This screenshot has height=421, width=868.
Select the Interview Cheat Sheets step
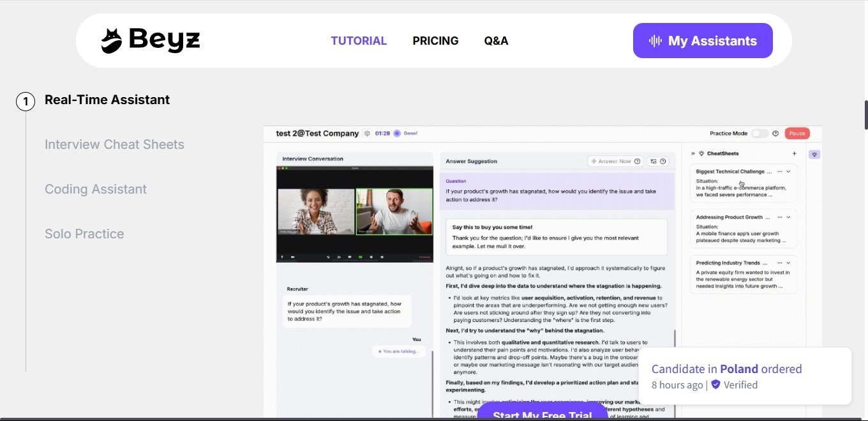coord(114,144)
